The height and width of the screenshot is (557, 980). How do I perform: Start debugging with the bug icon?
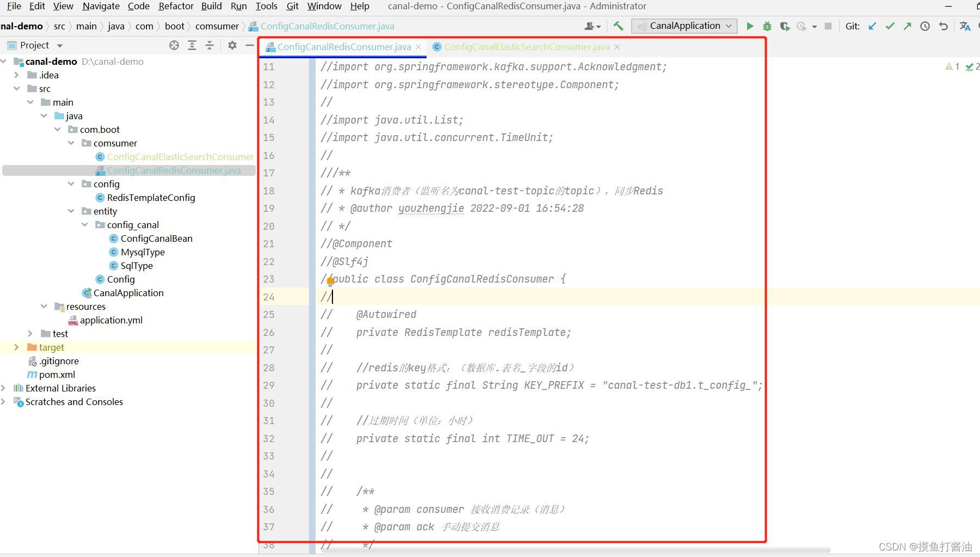[x=767, y=26]
